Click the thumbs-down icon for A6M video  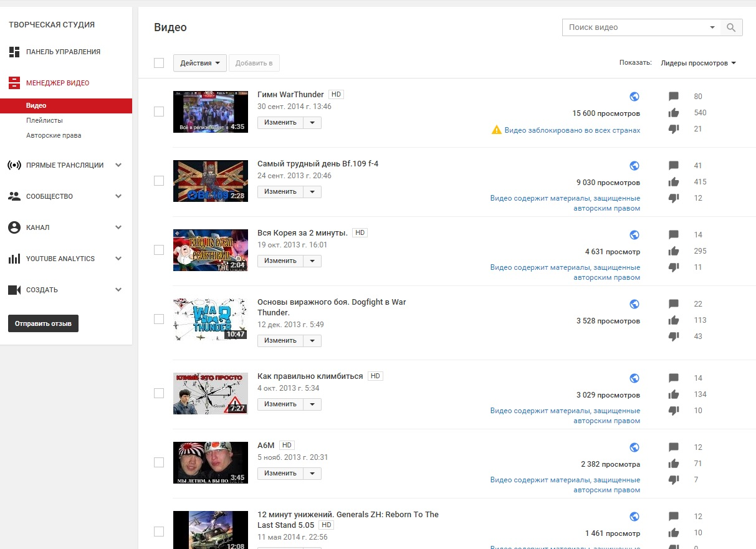(x=673, y=480)
